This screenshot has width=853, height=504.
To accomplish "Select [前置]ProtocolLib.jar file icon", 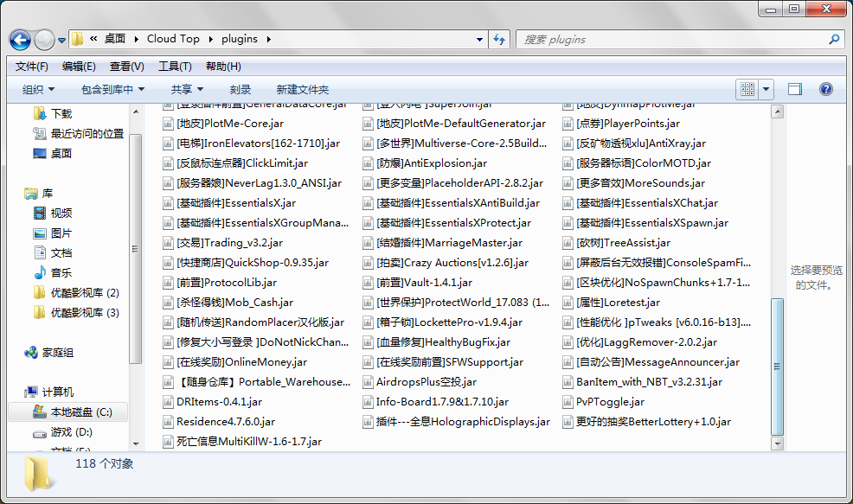I will (168, 283).
